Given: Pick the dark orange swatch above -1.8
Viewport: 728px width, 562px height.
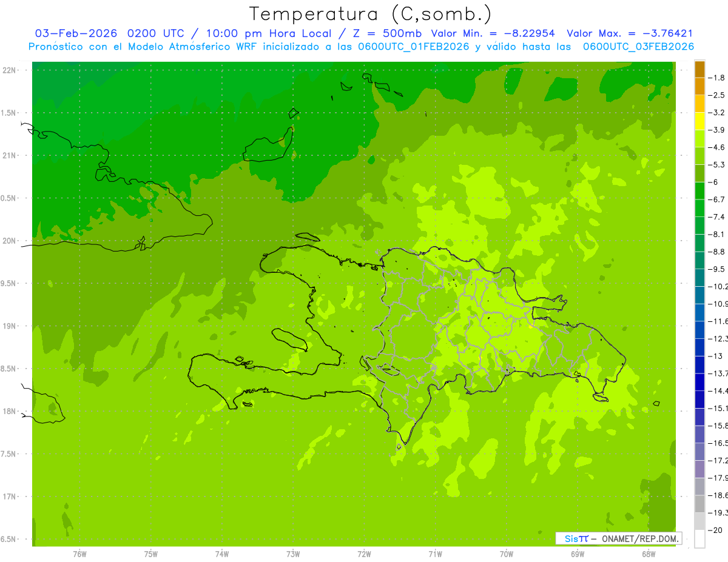Looking at the screenshot, I should (699, 69).
